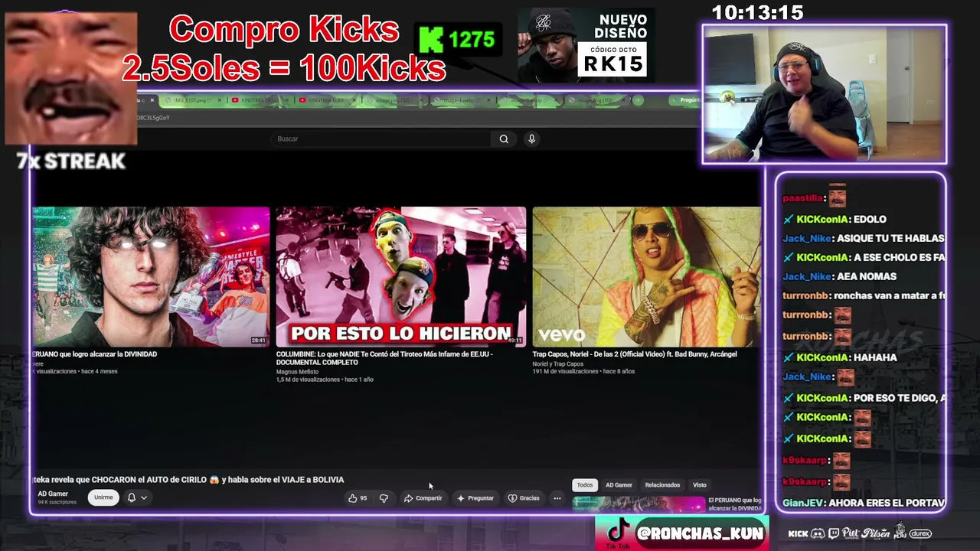
Task: Click the COLUMBINE documentary video title
Action: point(384,358)
